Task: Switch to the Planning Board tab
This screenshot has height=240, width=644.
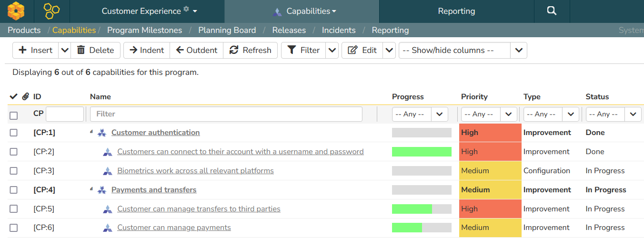Action: 227,30
